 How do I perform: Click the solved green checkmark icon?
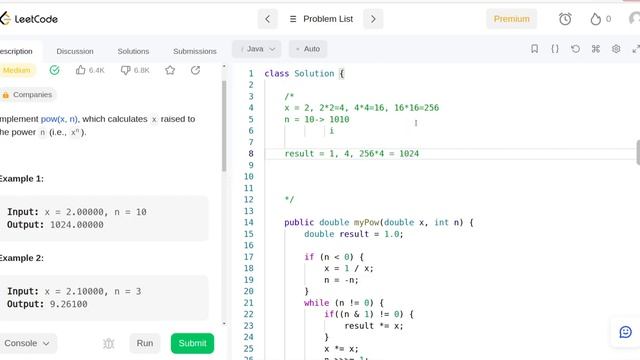pos(54,70)
